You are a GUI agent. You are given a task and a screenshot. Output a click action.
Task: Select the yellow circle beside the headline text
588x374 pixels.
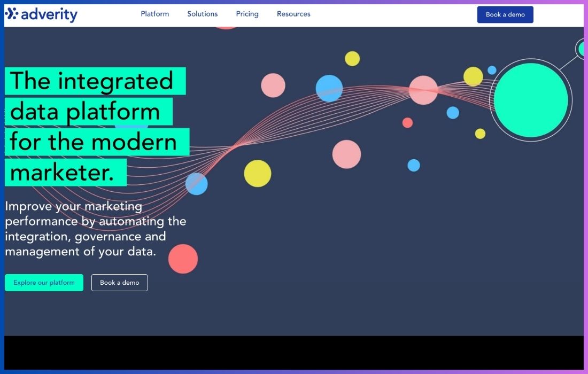tap(258, 173)
